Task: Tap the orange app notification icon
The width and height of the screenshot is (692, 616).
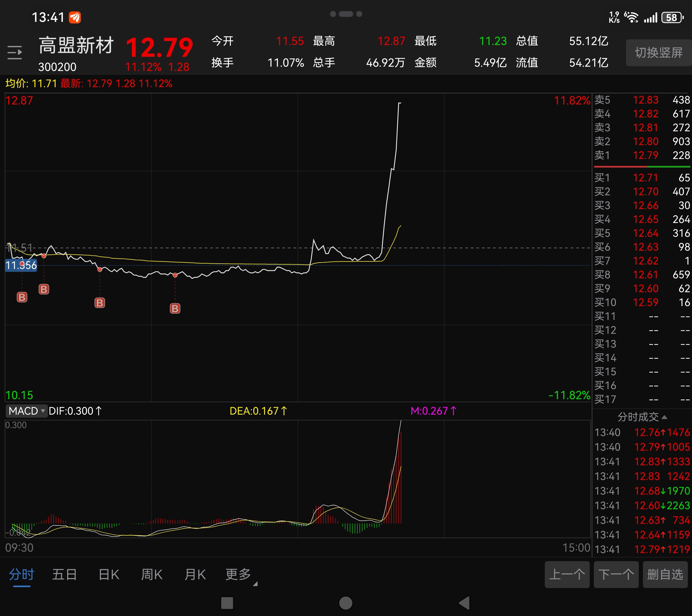Action: click(75, 17)
